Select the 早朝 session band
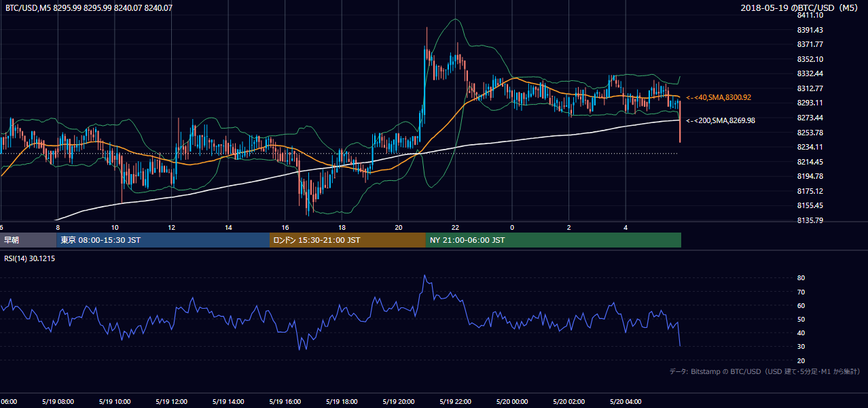Image resolution: width=868 pixels, height=408 pixels. (28, 240)
